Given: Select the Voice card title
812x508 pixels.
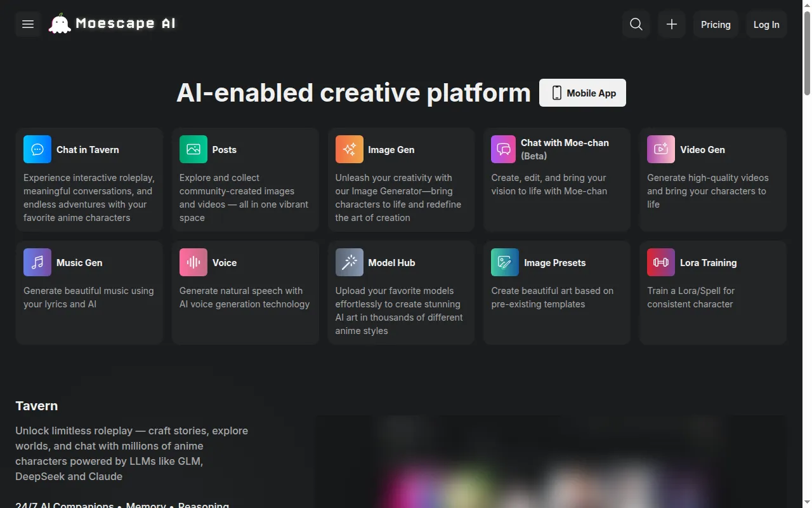Looking at the screenshot, I should click(x=225, y=263).
